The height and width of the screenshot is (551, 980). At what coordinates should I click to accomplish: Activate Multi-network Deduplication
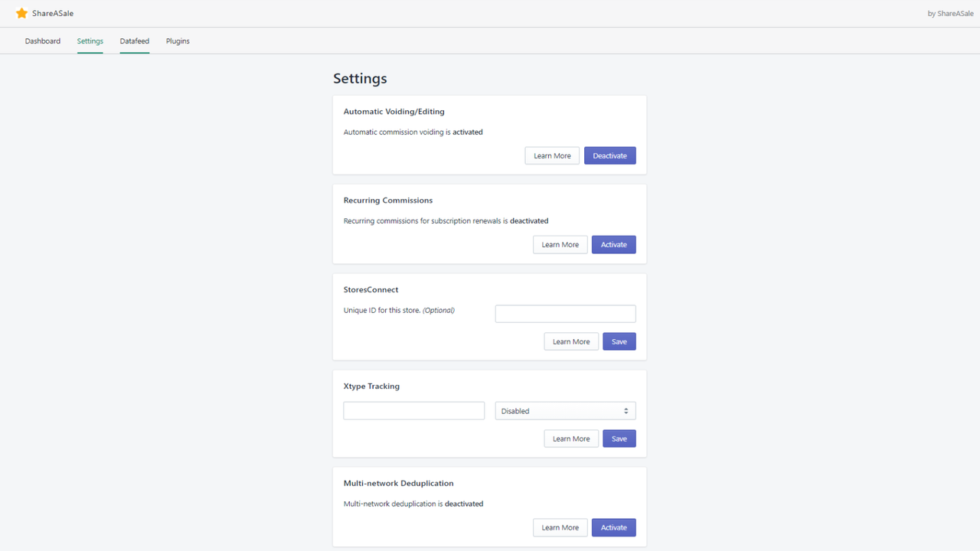click(613, 527)
